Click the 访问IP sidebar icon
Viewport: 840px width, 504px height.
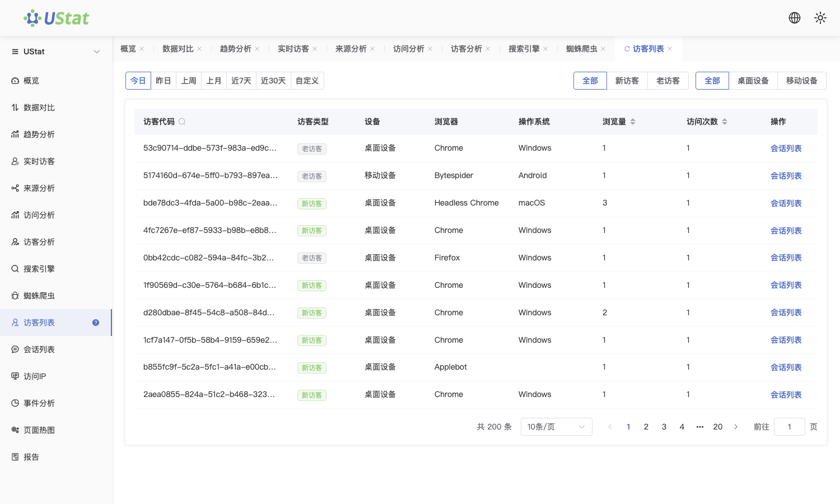pyautogui.click(x=15, y=376)
